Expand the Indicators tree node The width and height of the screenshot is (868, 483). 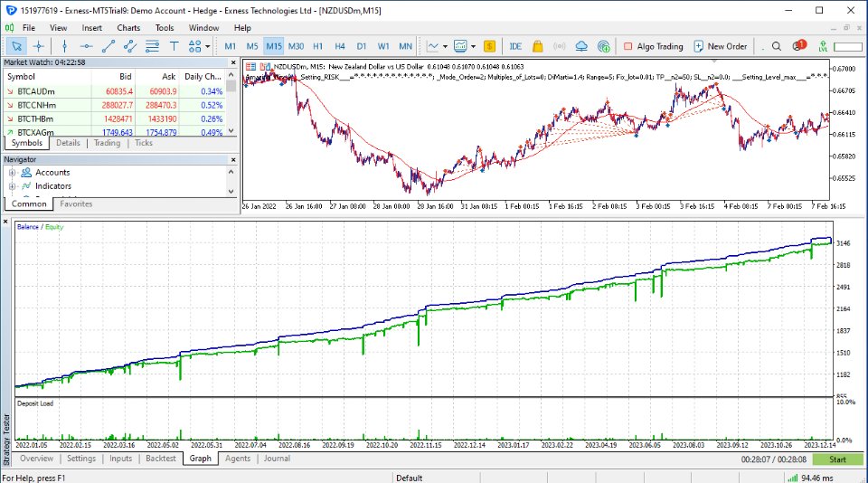point(12,186)
